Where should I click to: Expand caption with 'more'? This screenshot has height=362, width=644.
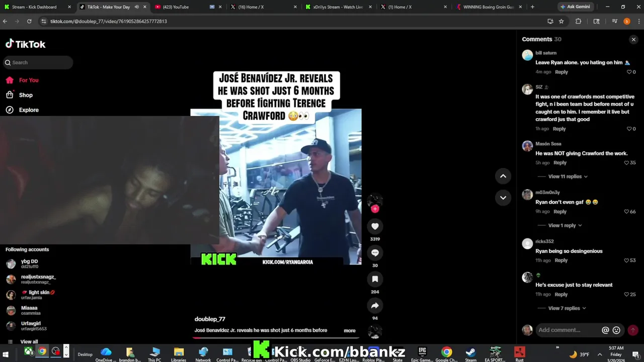(x=350, y=330)
